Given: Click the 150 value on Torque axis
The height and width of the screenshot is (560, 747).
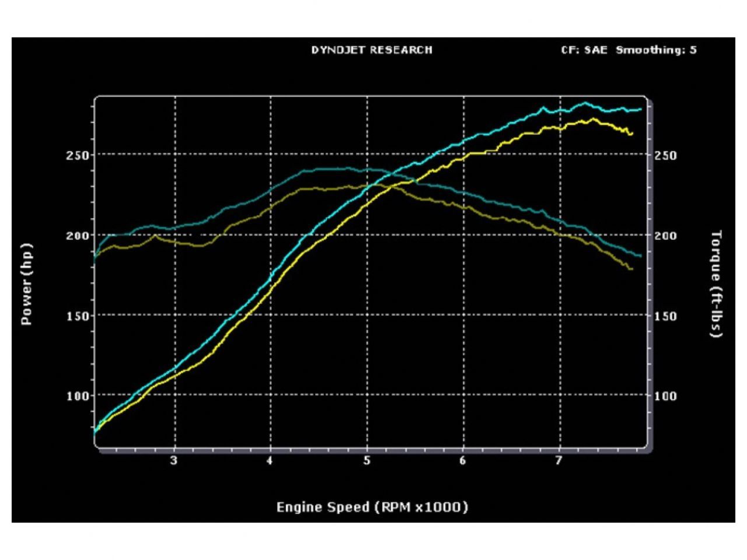Looking at the screenshot, I should [x=666, y=316].
